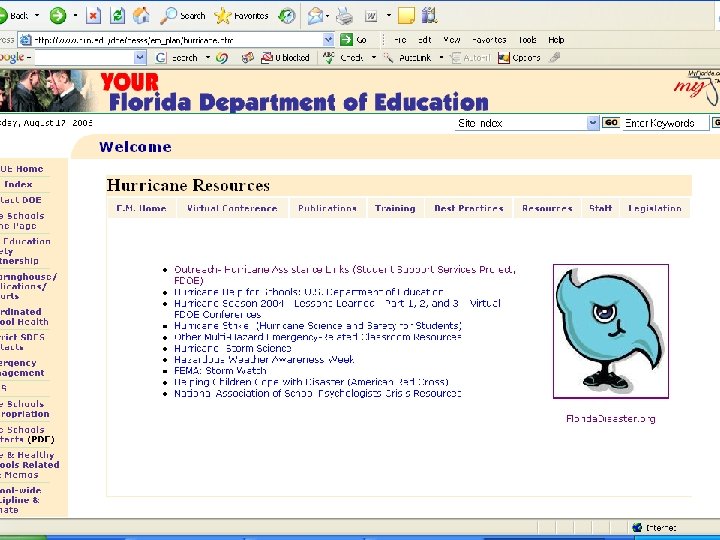Open National Association of School Psychologists link
720x540 pixels.
(318, 394)
